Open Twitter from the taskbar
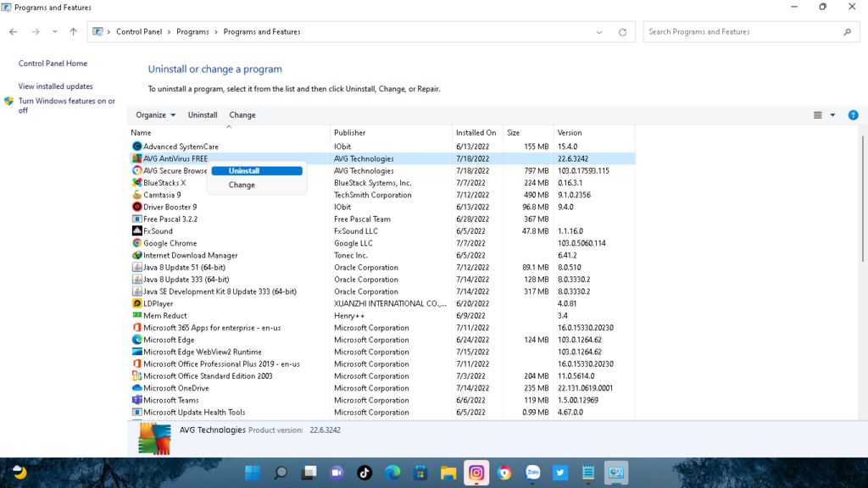The height and width of the screenshot is (488, 868). [x=560, y=473]
